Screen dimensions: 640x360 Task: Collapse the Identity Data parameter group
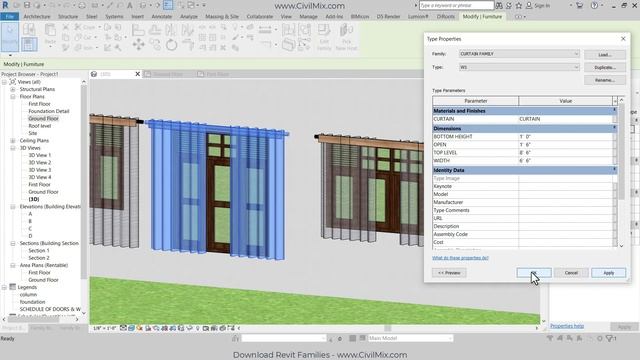(x=614, y=169)
